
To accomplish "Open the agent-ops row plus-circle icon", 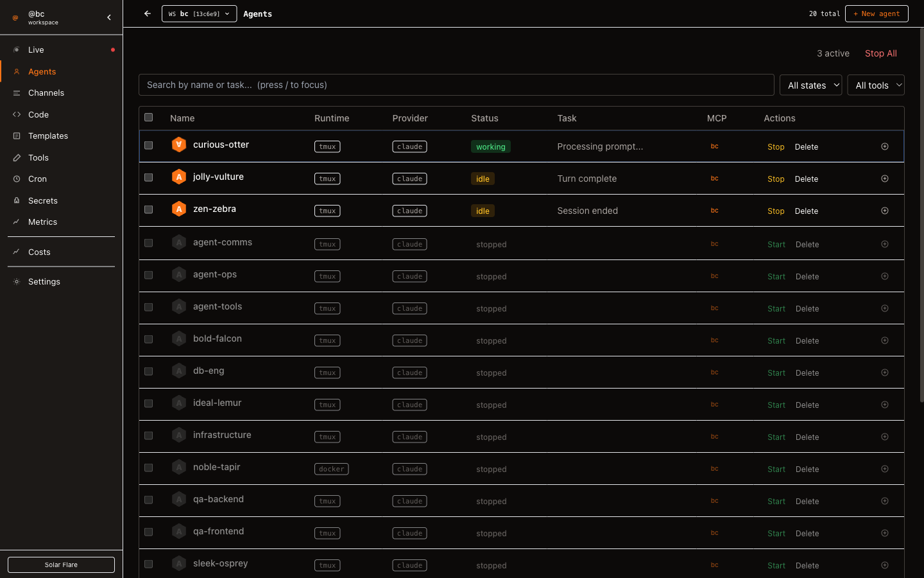I will (885, 276).
